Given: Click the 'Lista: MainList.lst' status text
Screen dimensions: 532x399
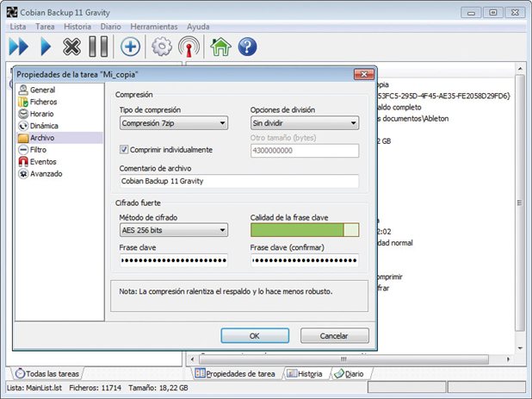Looking at the screenshot, I should (x=34, y=388).
